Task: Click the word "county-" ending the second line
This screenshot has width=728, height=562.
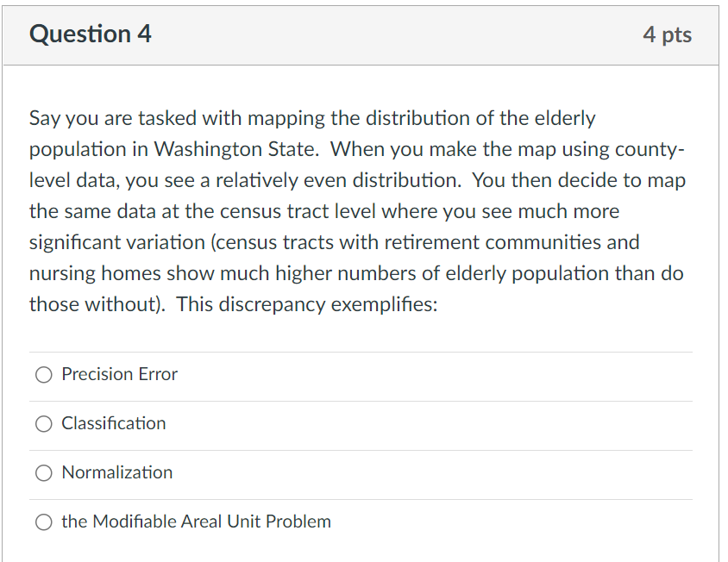Action: coord(650,149)
